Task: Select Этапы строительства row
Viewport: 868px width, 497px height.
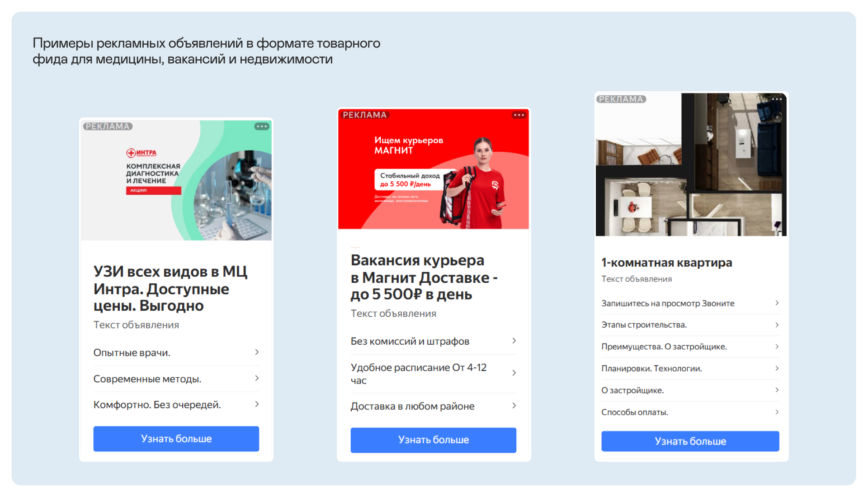Action: point(690,325)
